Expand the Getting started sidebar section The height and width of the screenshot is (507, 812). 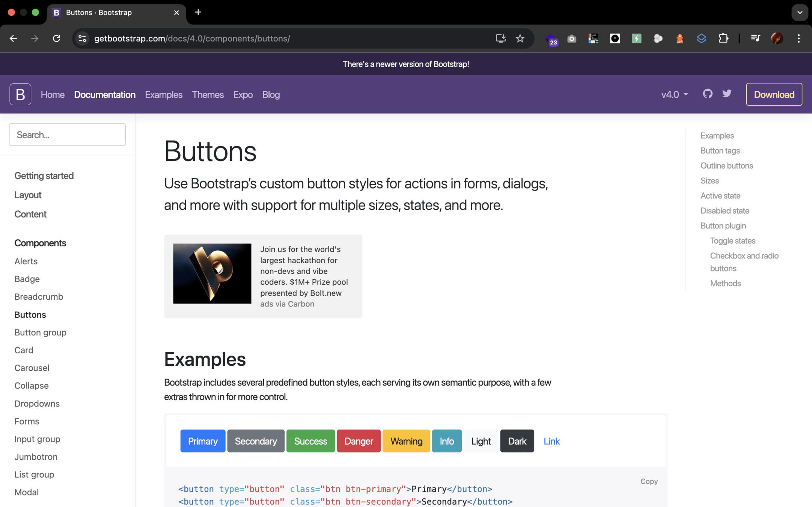(x=44, y=176)
